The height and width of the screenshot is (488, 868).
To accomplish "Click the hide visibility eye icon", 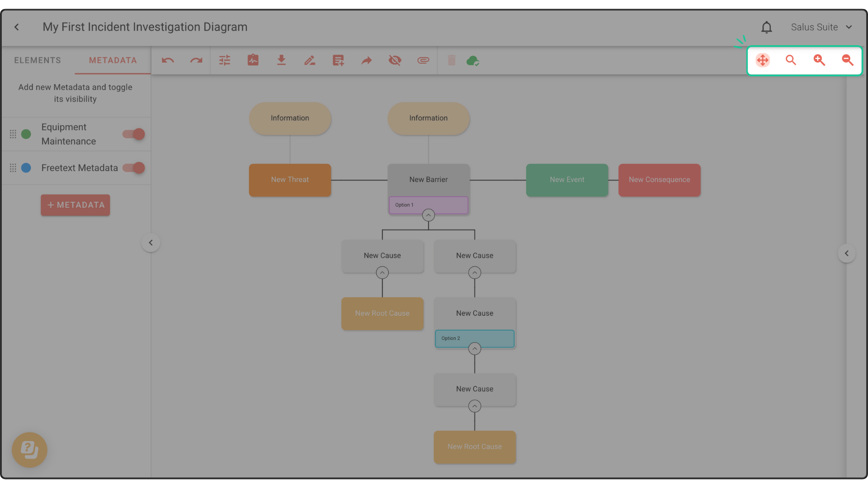I will pyautogui.click(x=395, y=61).
